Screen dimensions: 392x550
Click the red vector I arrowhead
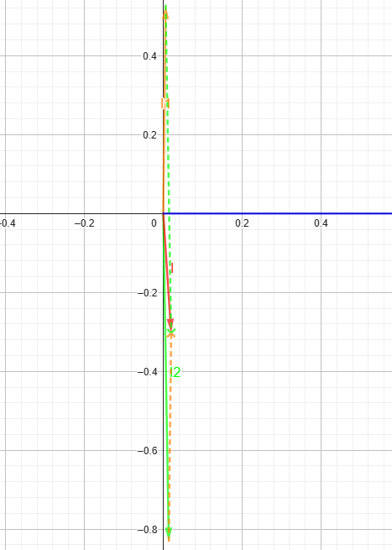click(170, 324)
